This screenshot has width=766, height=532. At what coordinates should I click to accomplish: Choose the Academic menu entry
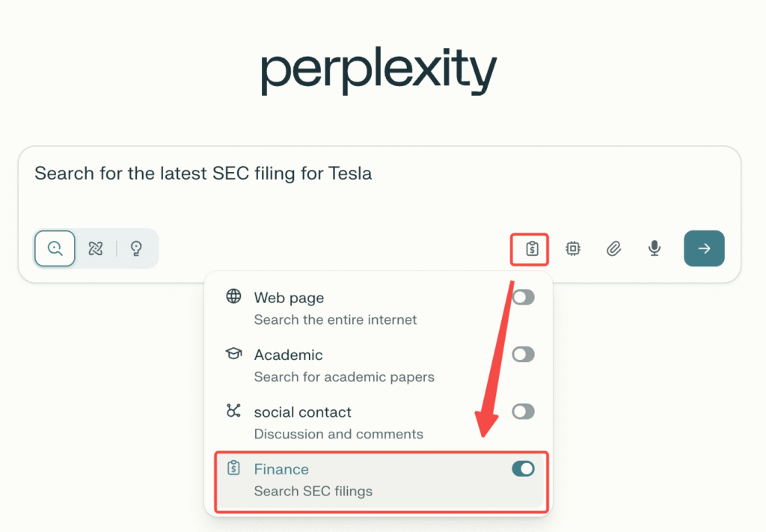(x=344, y=365)
